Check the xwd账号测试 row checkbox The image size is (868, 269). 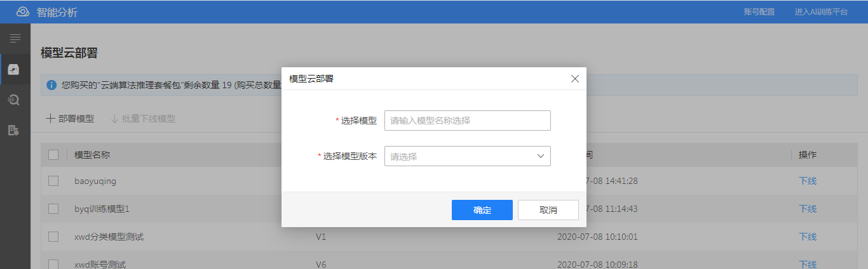point(53,264)
